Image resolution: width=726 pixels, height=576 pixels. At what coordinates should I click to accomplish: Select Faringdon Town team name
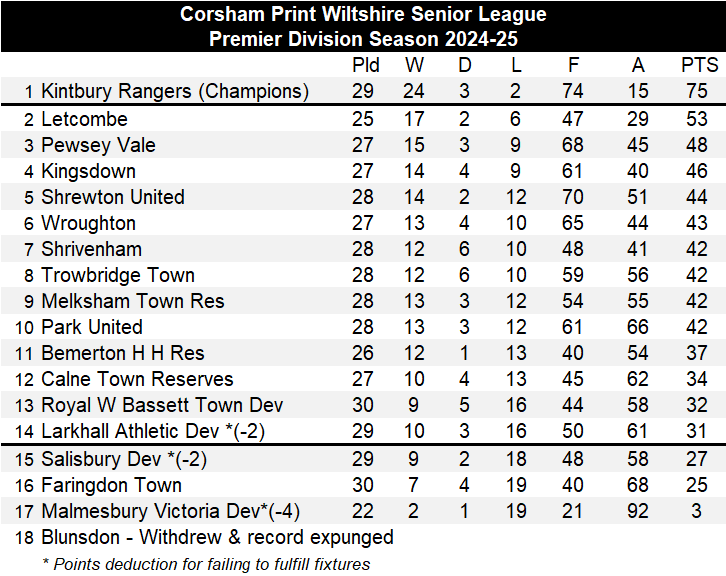tap(111, 485)
